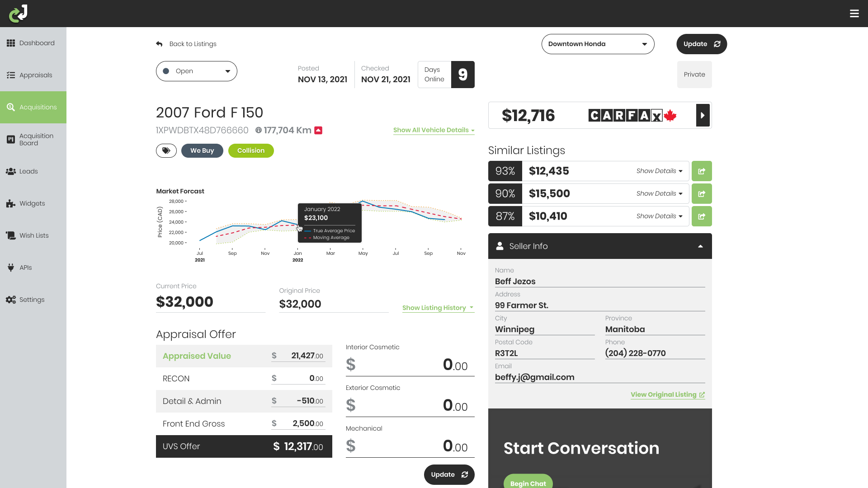
Task: Share the 93% similar listing
Action: [x=702, y=171]
